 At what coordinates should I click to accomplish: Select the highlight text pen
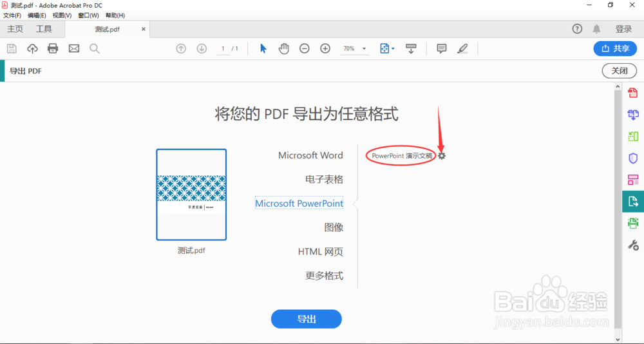(x=462, y=48)
